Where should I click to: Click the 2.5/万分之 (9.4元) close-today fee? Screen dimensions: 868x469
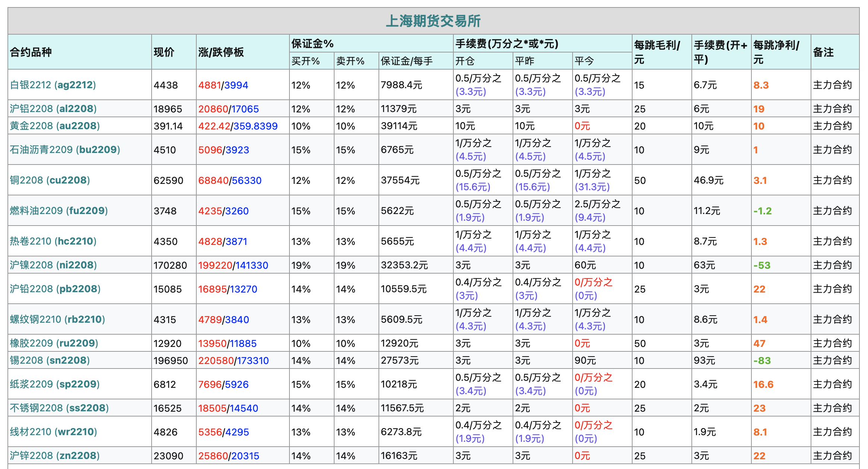(598, 211)
